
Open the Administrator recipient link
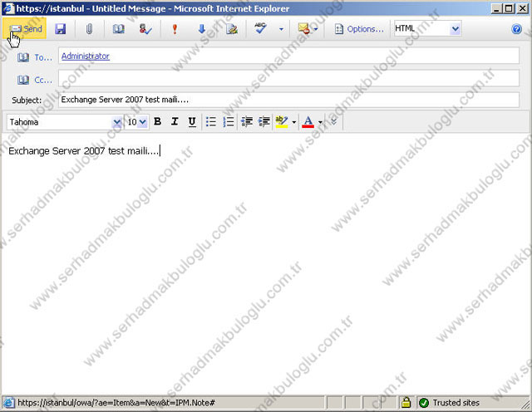(86, 56)
